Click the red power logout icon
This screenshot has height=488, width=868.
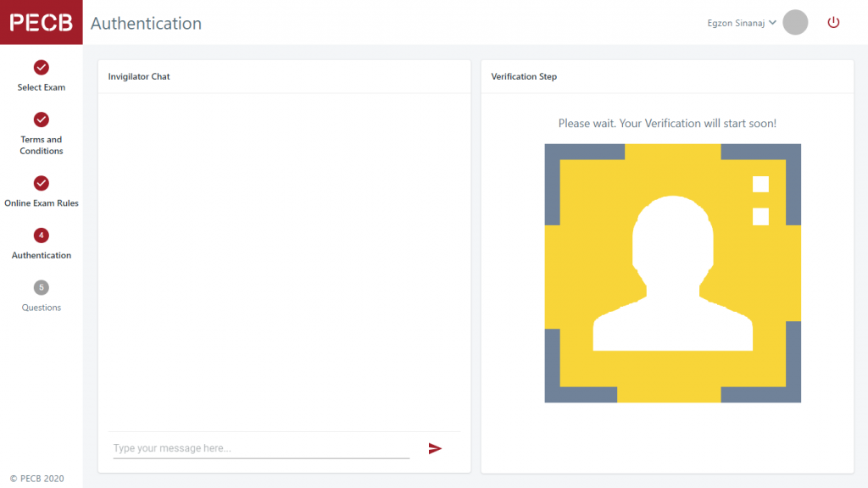[833, 23]
